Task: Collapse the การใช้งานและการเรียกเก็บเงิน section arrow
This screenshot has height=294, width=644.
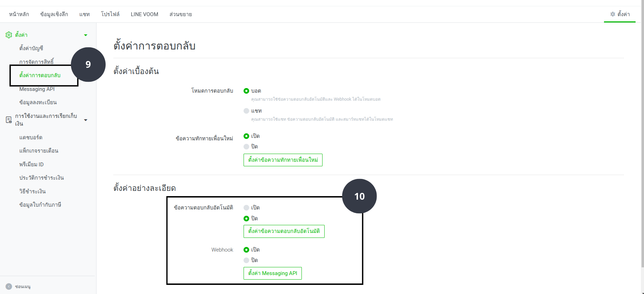Action: 86,120
